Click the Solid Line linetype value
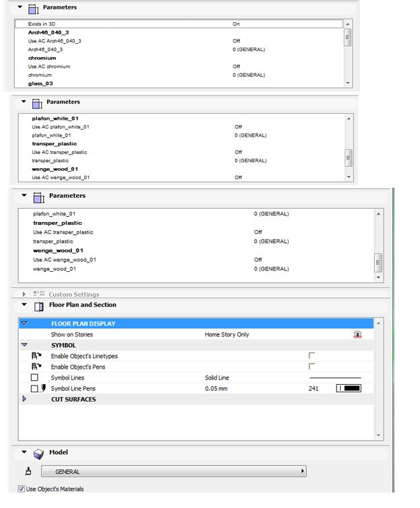Screen dimensions: 420x508 tap(217, 377)
